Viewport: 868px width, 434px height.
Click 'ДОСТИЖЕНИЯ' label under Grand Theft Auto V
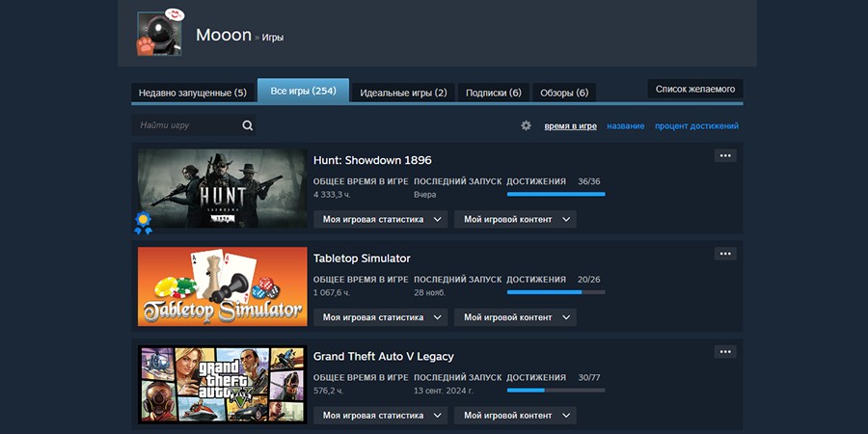(x=536, y=377)
